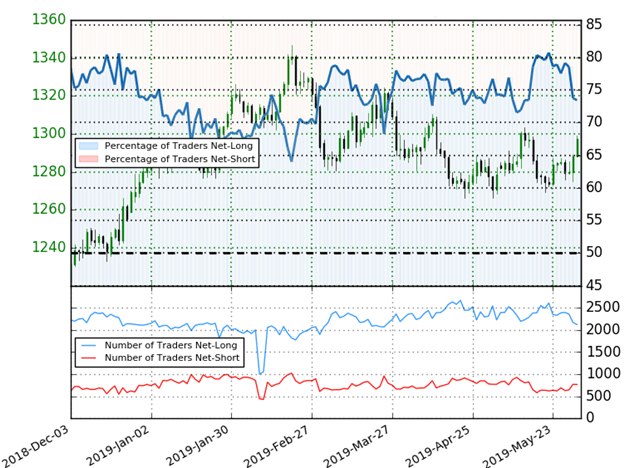Screen dimensions: 624x468
Task: Click the 70 percent axis label
Action: pos(594,122)
